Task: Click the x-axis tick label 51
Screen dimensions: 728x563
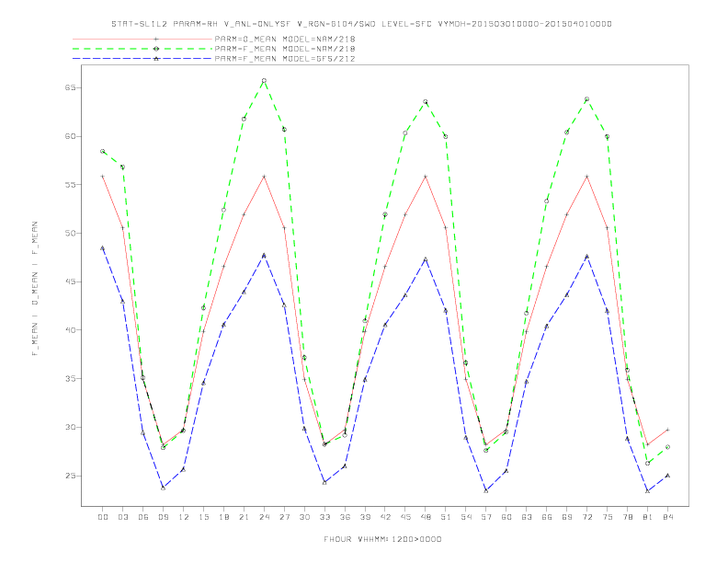Action: pyautogui.click(x=446, y=517)
